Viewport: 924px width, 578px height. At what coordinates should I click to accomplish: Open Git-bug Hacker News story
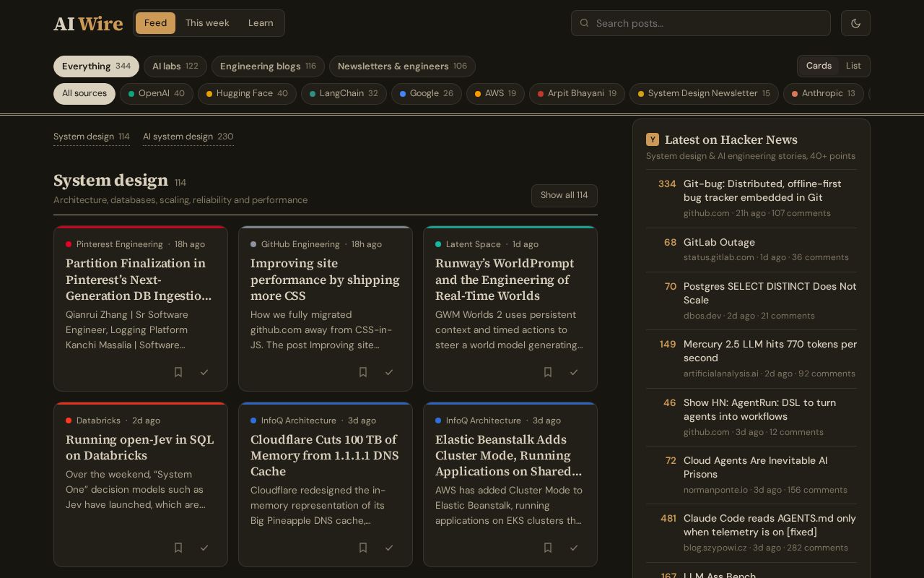coord(762,191)
